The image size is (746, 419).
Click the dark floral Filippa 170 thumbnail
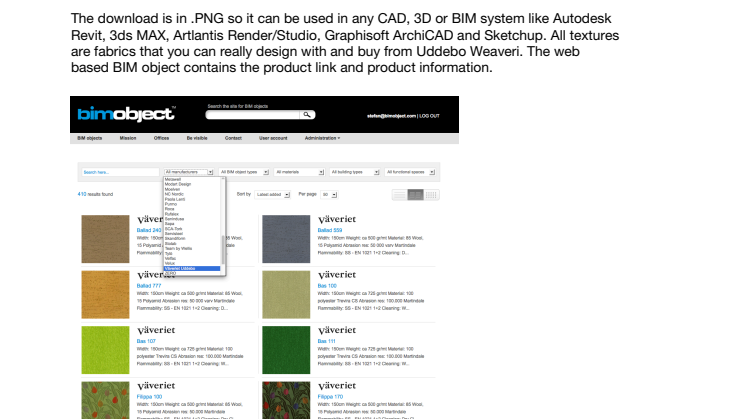[x=286, y=400]
